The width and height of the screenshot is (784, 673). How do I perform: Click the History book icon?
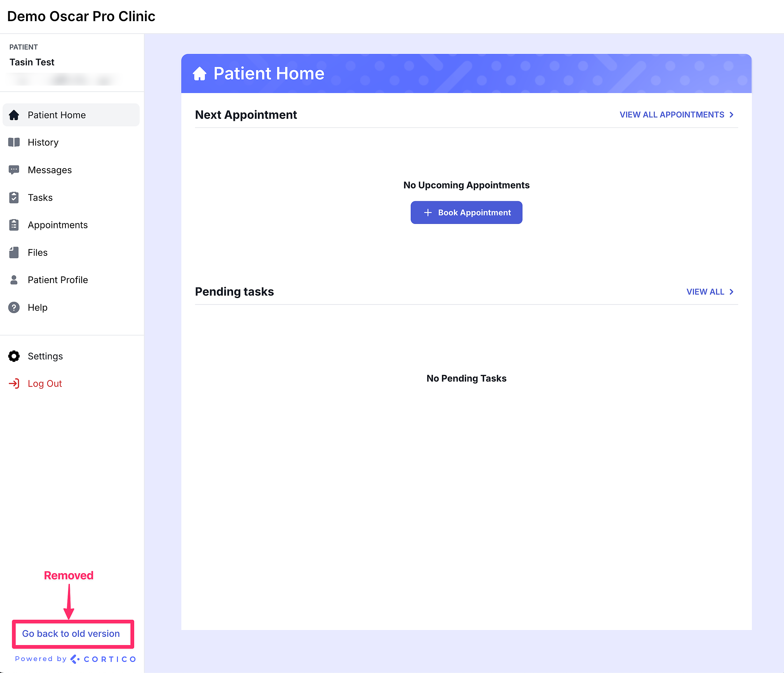[x=14, y=142]
